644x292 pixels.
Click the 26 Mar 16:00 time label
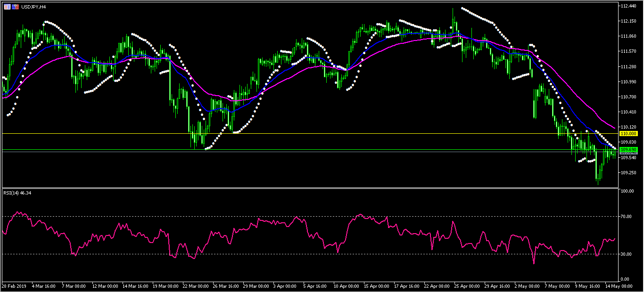[x=225, y=286]
